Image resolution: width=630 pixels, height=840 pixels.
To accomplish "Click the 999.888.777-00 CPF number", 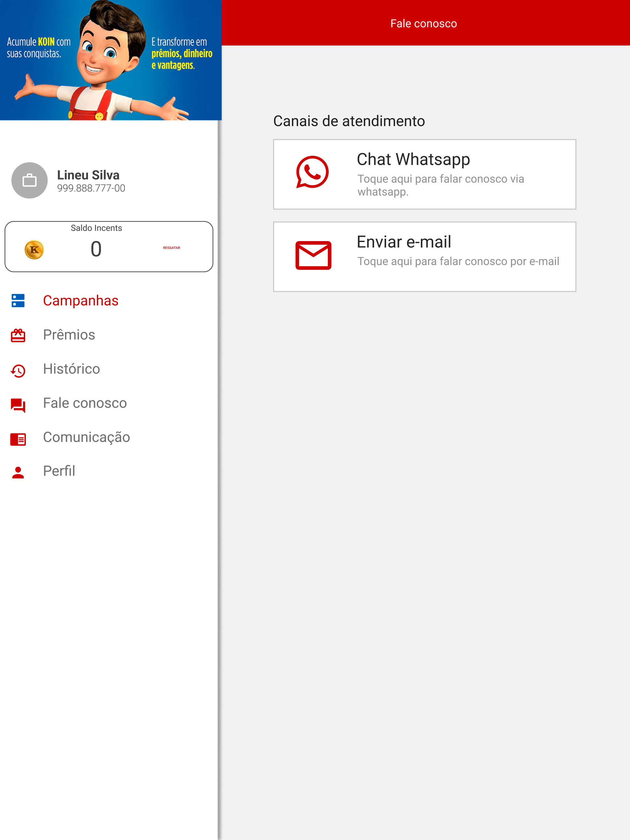I will [x=91, y=188].
